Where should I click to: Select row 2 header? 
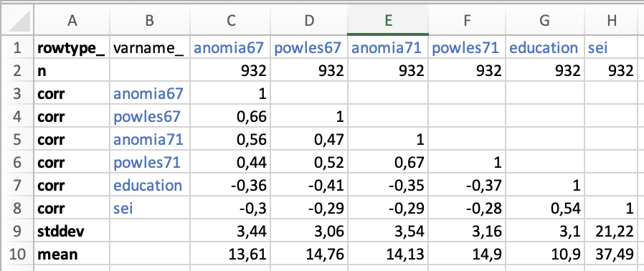[x=17, y=71]
